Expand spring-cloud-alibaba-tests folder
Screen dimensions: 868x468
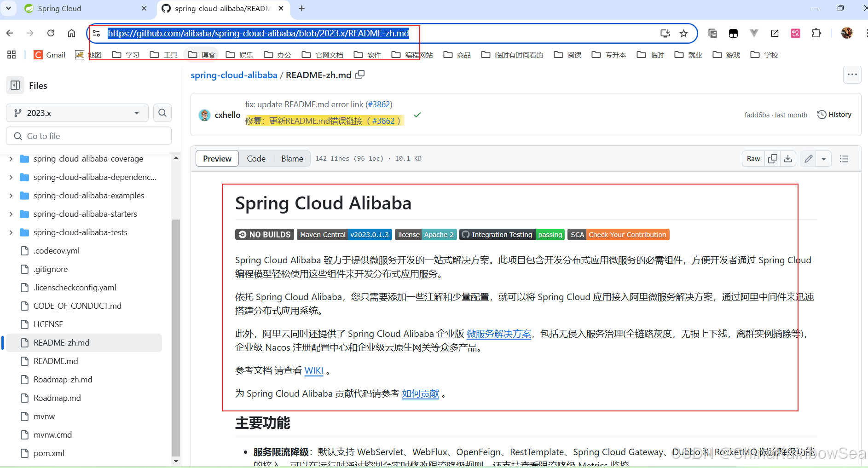tap(11, 232)
